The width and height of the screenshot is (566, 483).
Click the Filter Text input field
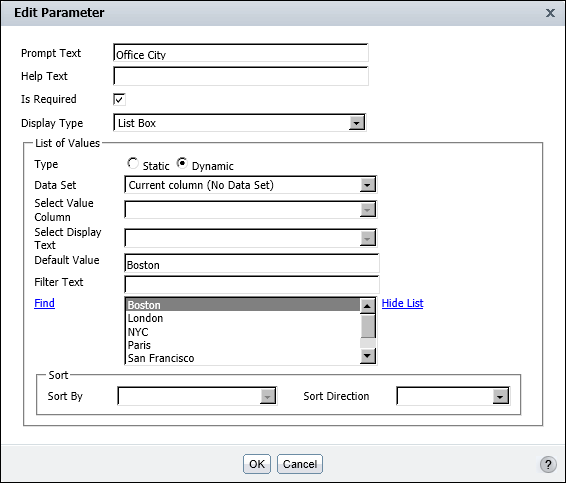pos(252,284)
